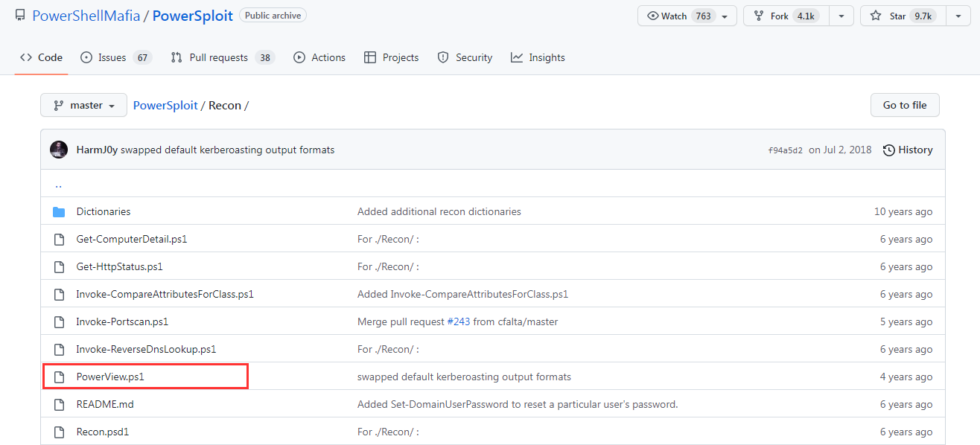Screen dimensions: 980x445
Task: Open the Projects tab
Action: [391, 57]
